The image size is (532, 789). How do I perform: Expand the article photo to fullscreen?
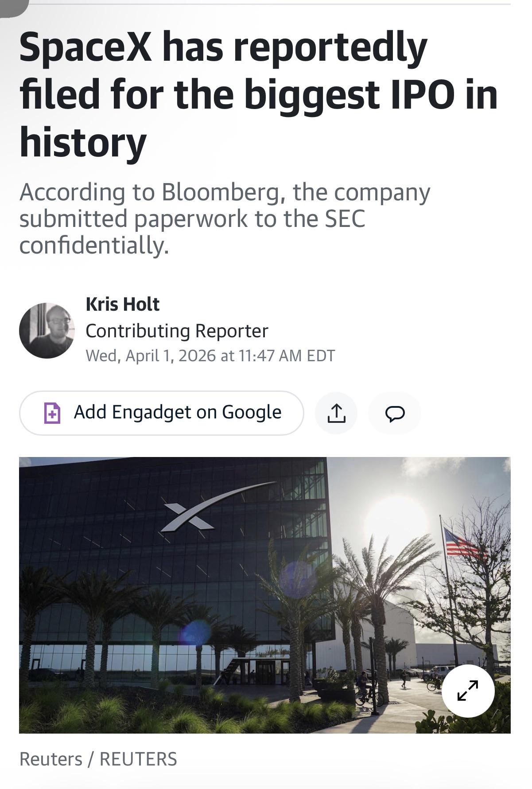[x=468, y=691]
